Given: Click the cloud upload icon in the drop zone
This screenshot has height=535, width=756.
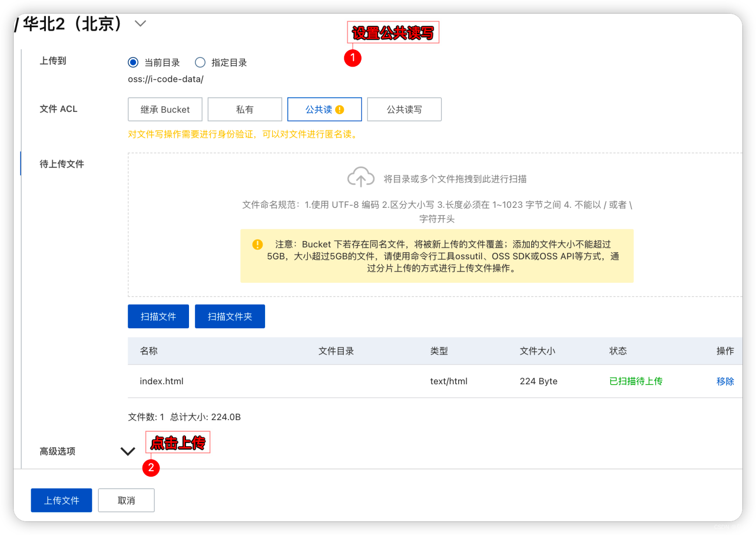Looking at the screenshot, I should [x=360, y=177].
